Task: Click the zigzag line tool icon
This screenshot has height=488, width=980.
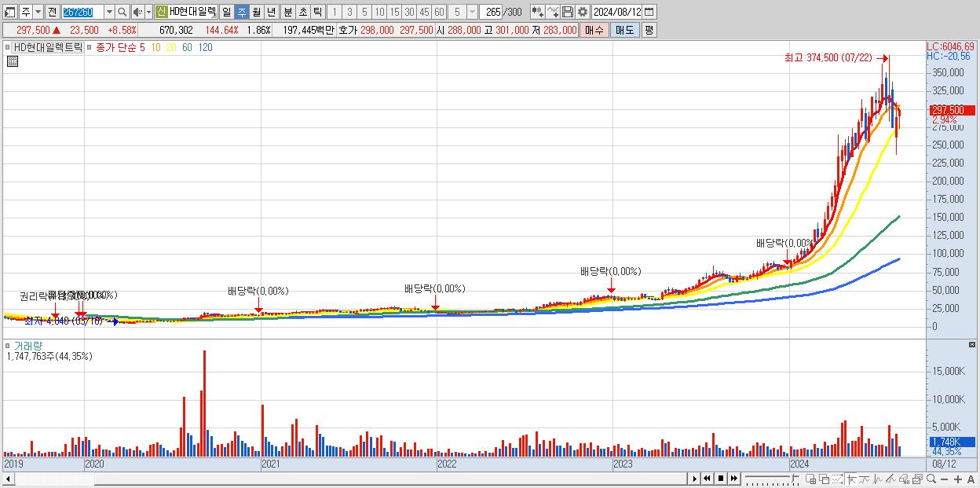Action: 878,479
